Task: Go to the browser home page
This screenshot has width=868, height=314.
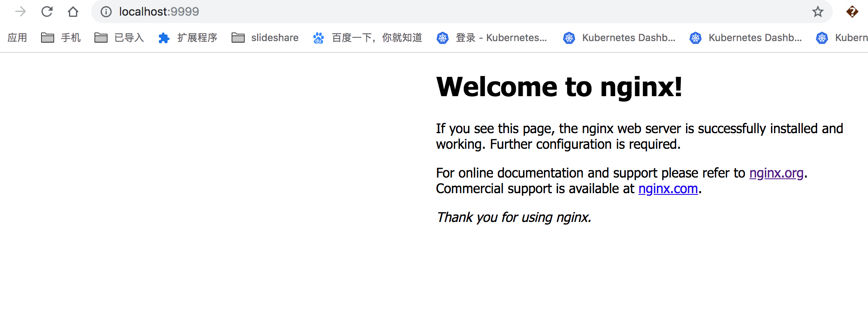Action: click(x=73, y=12)
